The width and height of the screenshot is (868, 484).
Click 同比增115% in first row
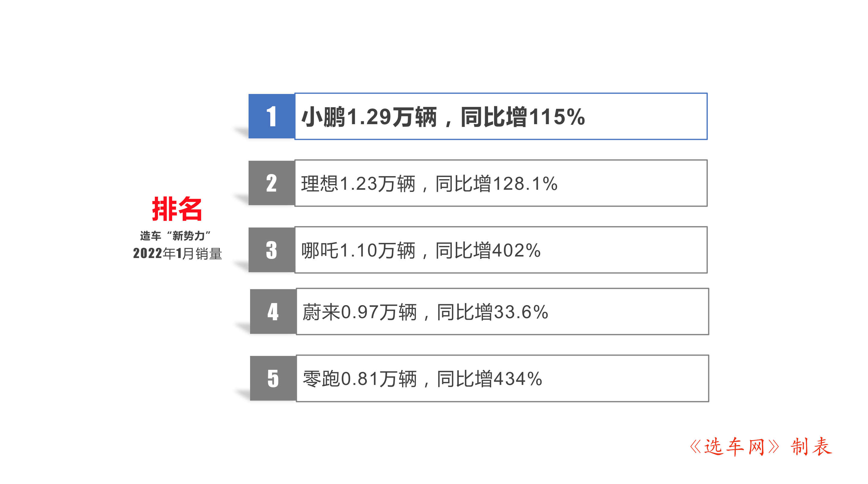pos(522,117)
